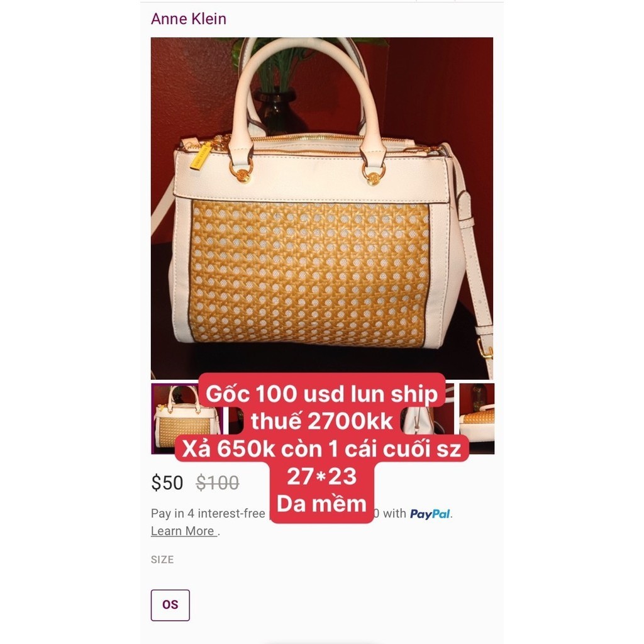This screenshot has height=644, width=644.
Task: Tap the 'Gốc 100 usd lun ship' sticker
Action: click(x=321, y=394)
